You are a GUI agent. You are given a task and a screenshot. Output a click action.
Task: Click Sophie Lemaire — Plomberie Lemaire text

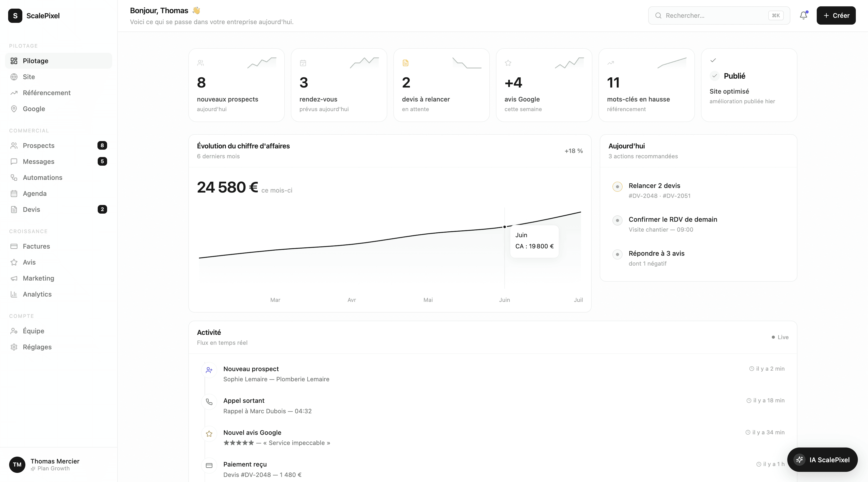click(x=276, y=379)
